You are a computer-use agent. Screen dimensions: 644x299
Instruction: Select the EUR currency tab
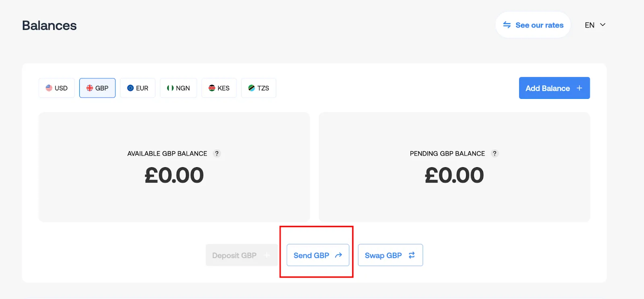coord(138,88)
